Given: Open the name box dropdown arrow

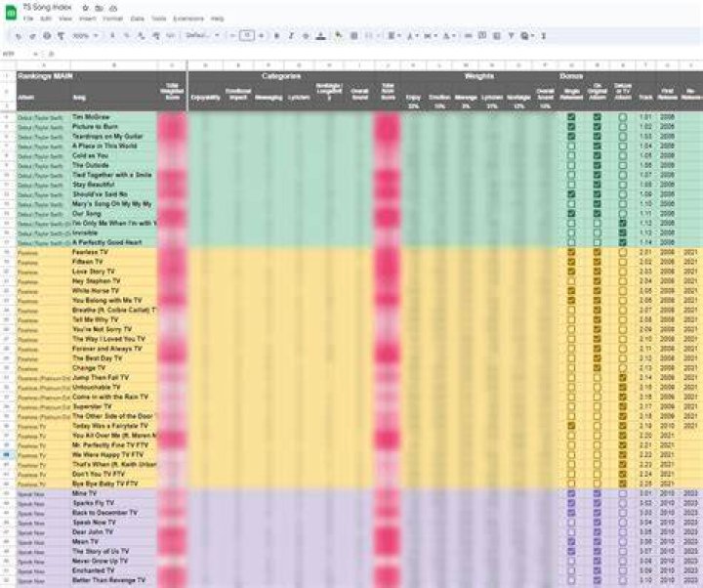Looking at the screenshot, I should pyautogui.click(x=36, y=54).
